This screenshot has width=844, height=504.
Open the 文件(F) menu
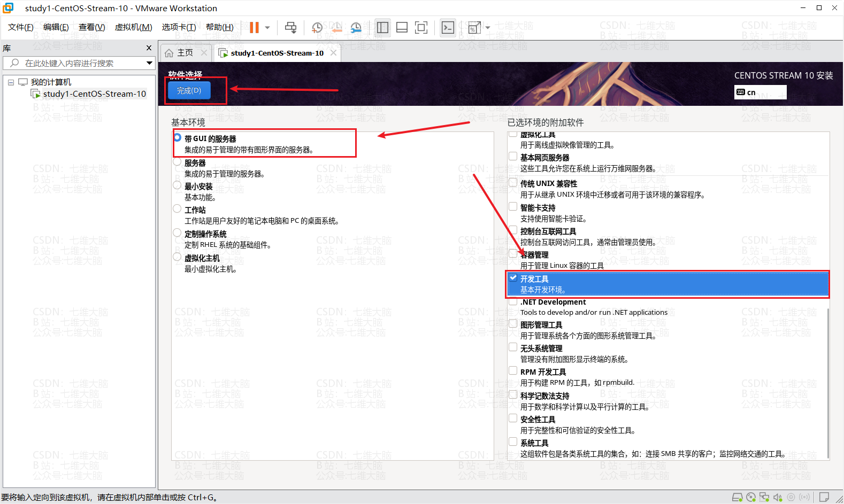21,27
